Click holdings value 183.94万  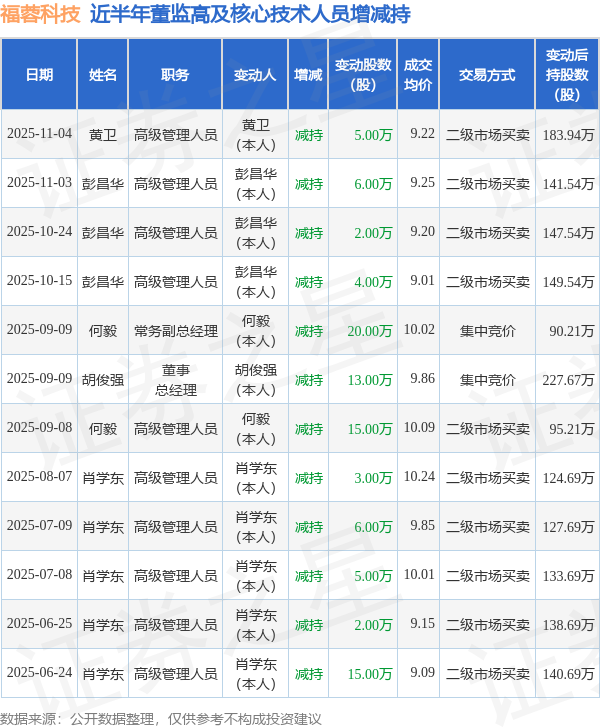click(568, 135)
